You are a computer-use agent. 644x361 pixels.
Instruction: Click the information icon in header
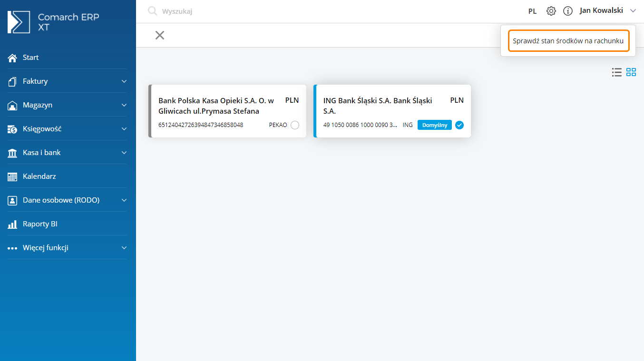pos(567,11)
